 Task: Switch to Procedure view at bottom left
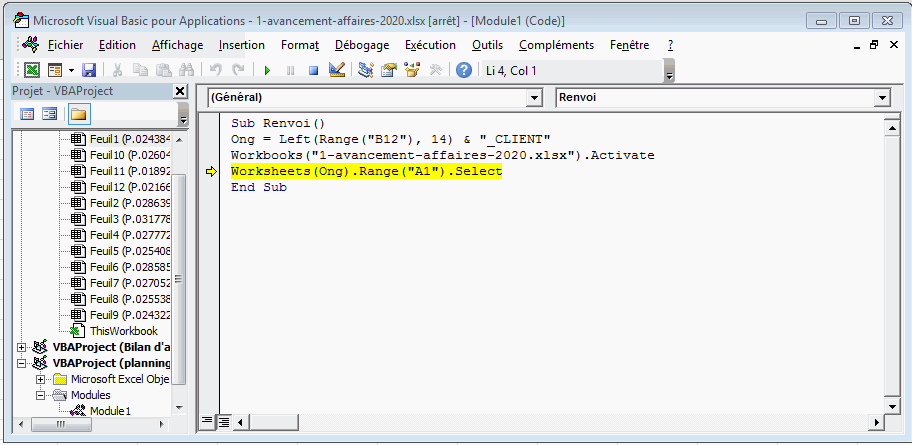click(x=208, y=421)
